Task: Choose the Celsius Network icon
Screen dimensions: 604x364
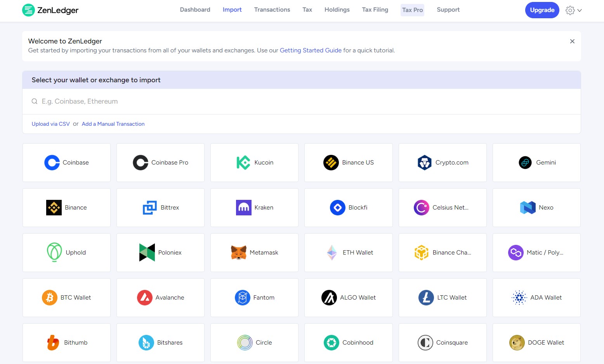Action: tap(422, 208)
